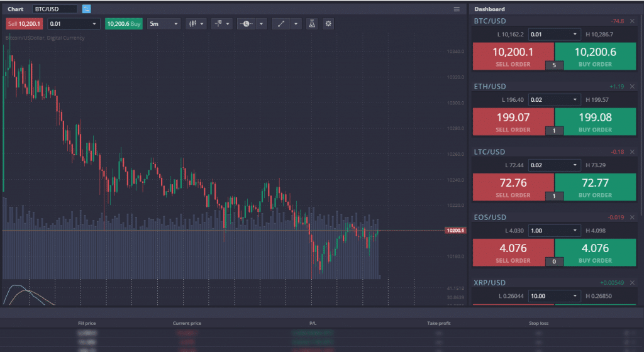Close the LTC/USD dashboard tile
The height and width of the screenshot is (352, 644).
click(x=632, y=151)
